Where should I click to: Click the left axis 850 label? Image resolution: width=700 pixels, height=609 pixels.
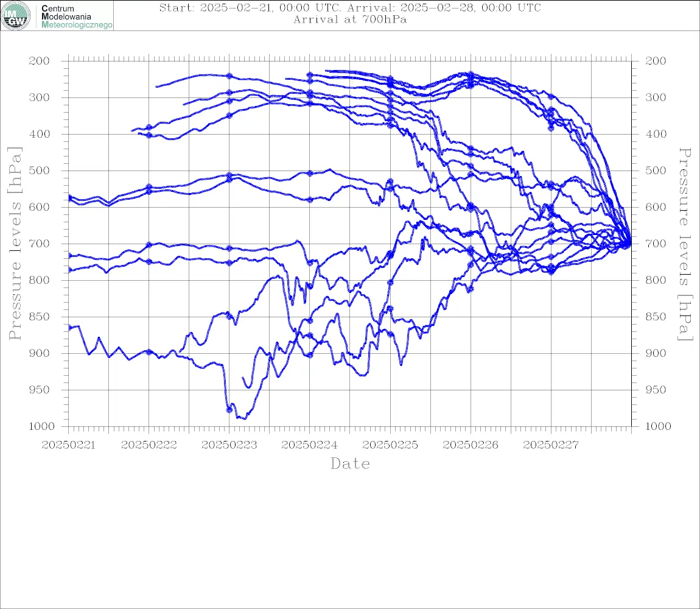[40, 317]
